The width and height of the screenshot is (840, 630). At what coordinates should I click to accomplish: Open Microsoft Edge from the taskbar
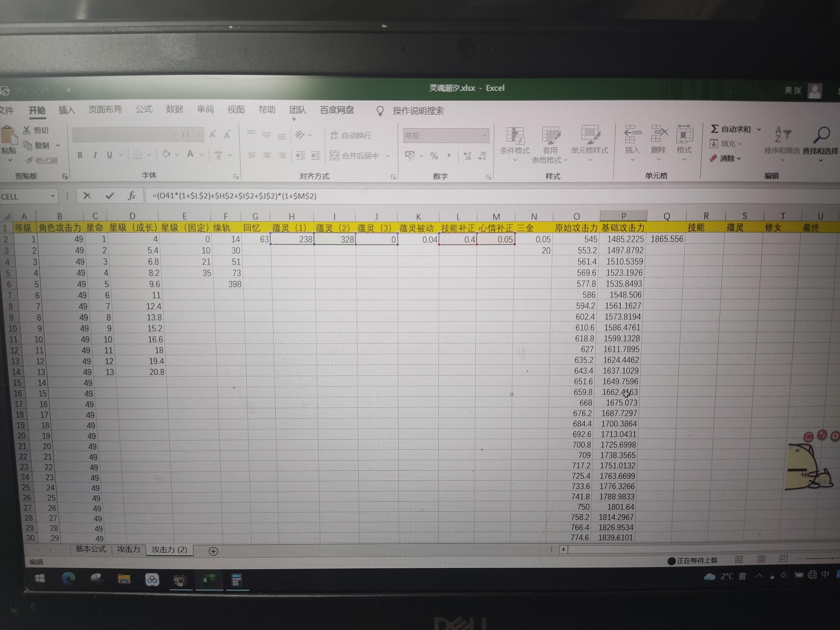coord(69,578)
